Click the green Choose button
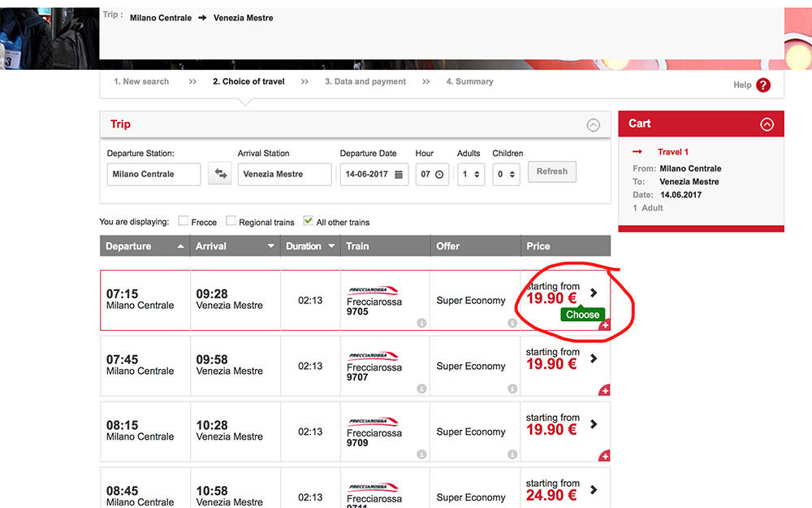Viewport: 812px width, 508px height. [x=582, y=315]
